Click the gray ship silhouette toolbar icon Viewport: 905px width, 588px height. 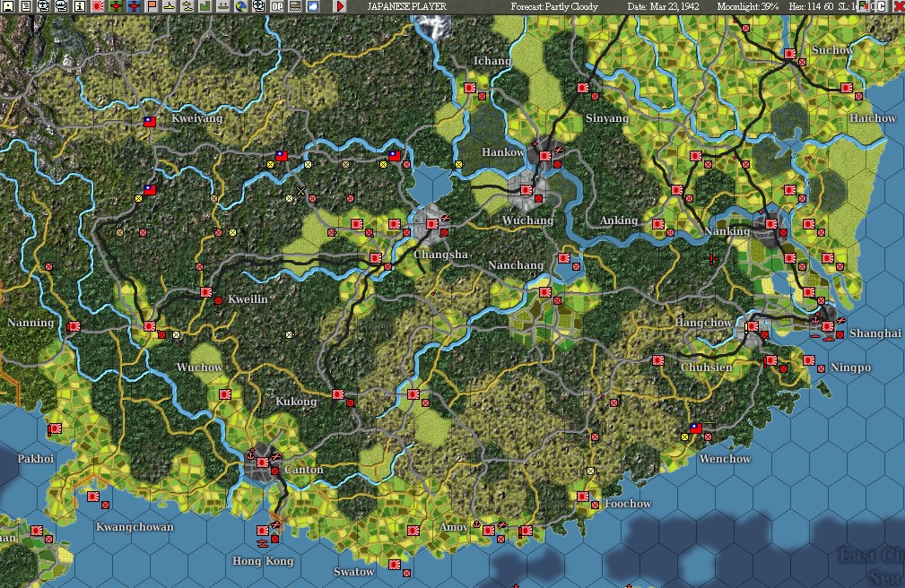click(x=222, y=6)
